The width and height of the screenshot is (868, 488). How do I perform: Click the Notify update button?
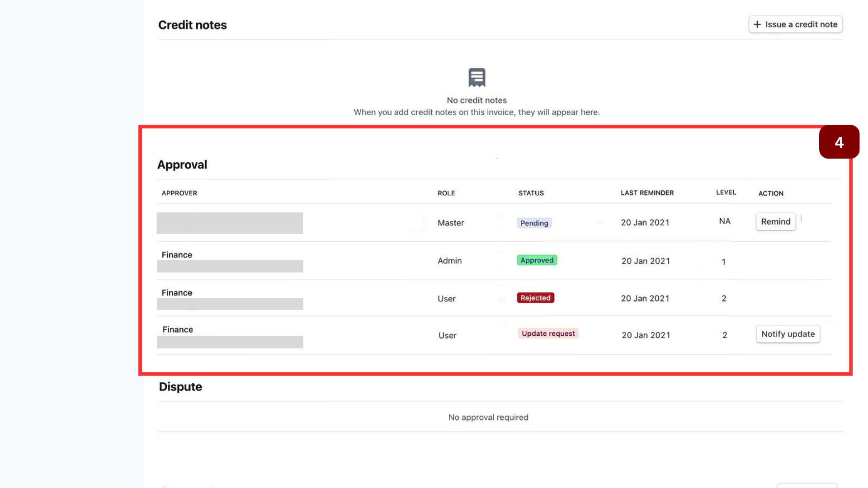(788, 334)
